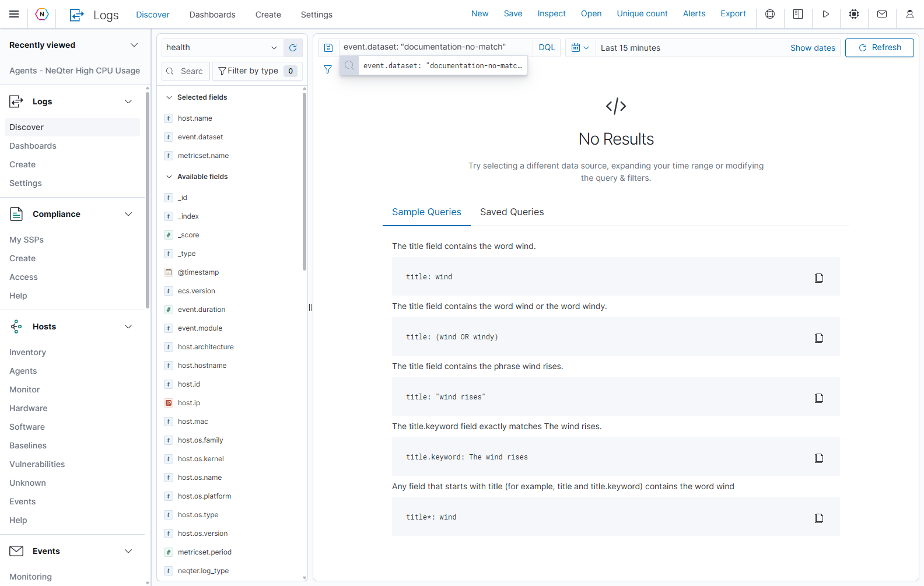This screenshot has width=924, height=586.
Task: Open 'Agents - NeQter High CPU Usage' recent item
Action: tap(75, 71)
